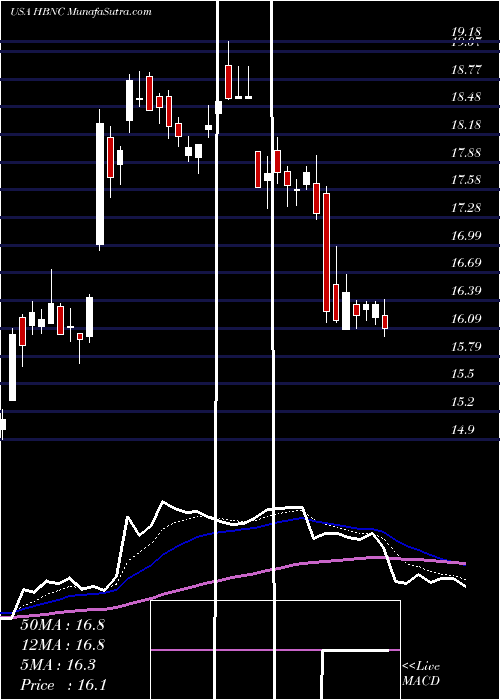Click the MACD label
Viewport: 500px width, 700px height.
click(x=421, y=681)
